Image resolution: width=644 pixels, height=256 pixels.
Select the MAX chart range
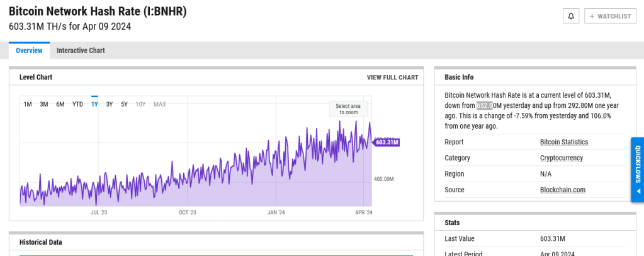coord(160,104)
